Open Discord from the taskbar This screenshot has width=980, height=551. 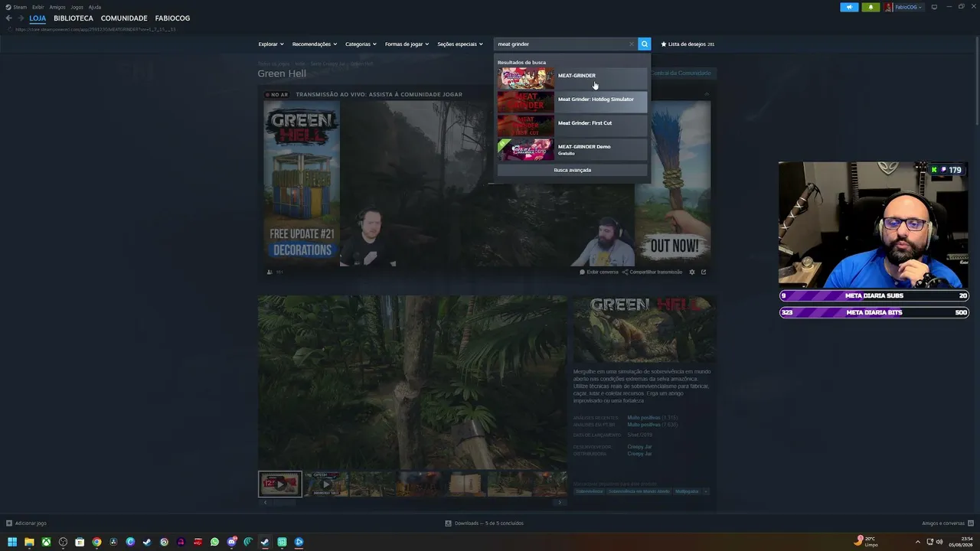(231, 542)
